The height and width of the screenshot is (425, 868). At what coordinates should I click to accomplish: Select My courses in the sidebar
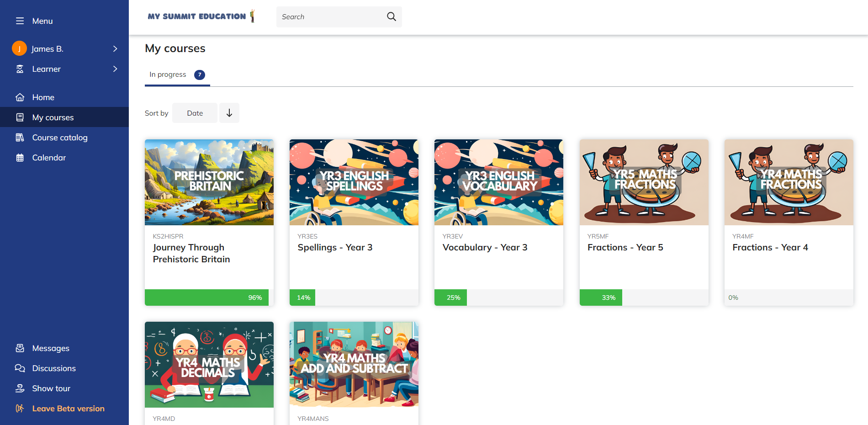pos(64,117)
